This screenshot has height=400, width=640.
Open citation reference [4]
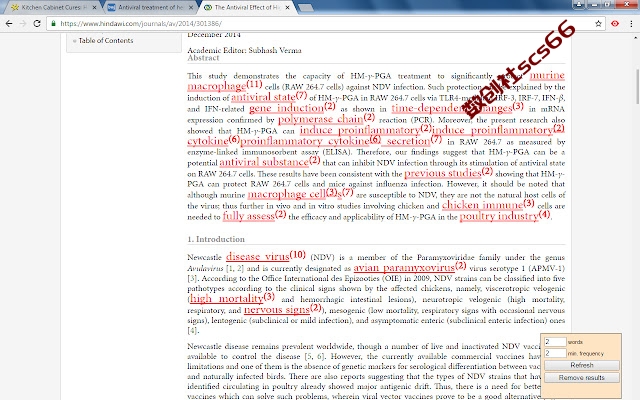tap(192, 330)
